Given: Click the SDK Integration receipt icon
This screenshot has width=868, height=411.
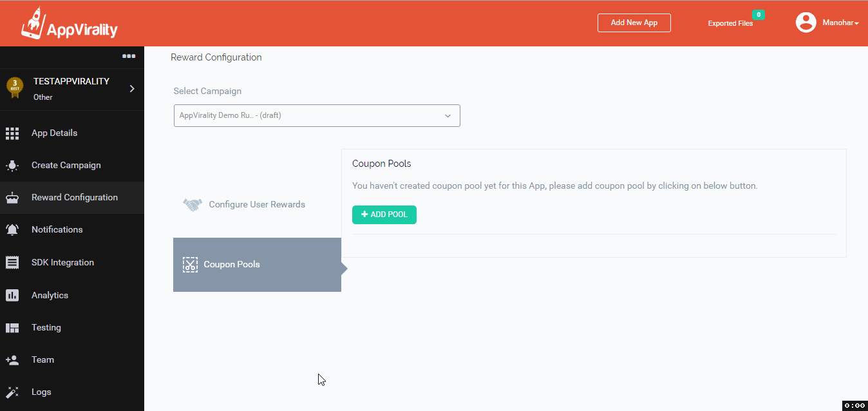Looking at the screenshot, I should [x=12, y=262].
